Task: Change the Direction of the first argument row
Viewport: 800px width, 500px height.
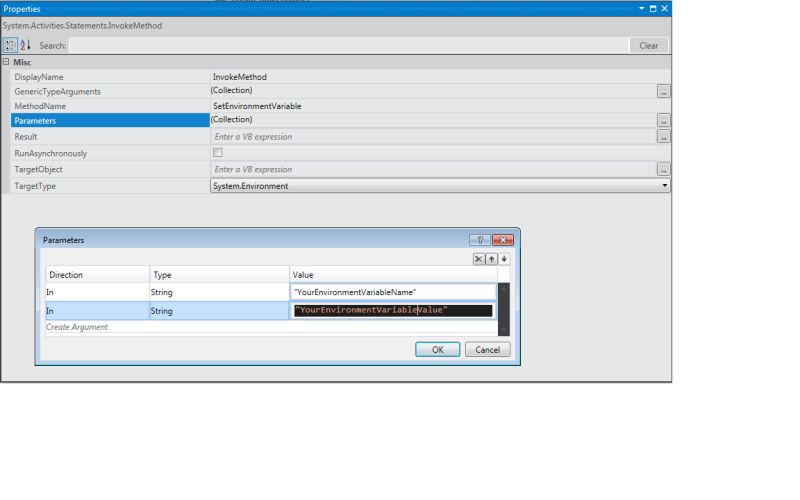Action: [97, 292]
